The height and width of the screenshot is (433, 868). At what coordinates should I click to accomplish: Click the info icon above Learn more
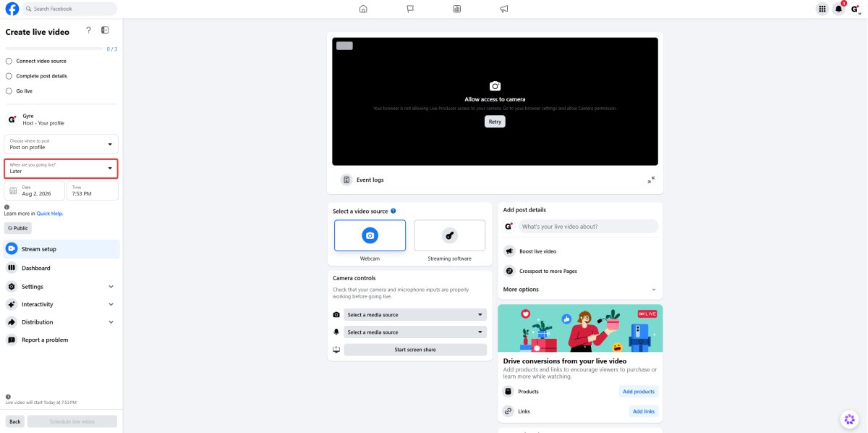point(7,207)
